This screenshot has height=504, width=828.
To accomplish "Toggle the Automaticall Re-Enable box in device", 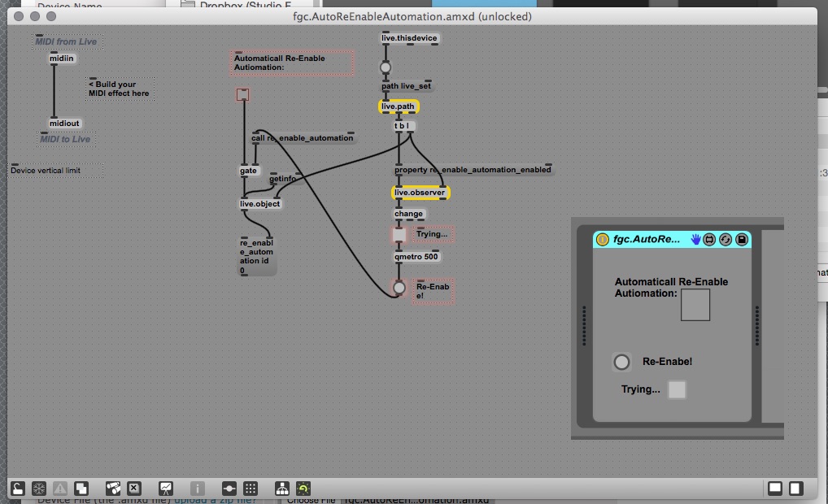I will pyautogui.click(x=695, y=305).
